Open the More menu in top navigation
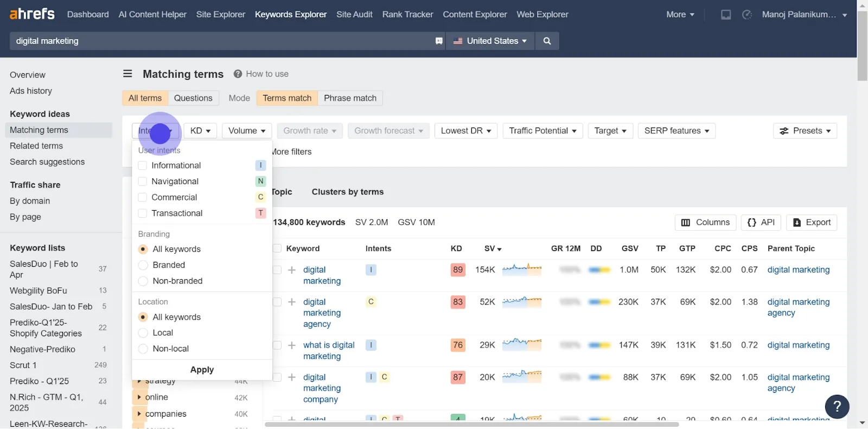 [x=680, y=15]
